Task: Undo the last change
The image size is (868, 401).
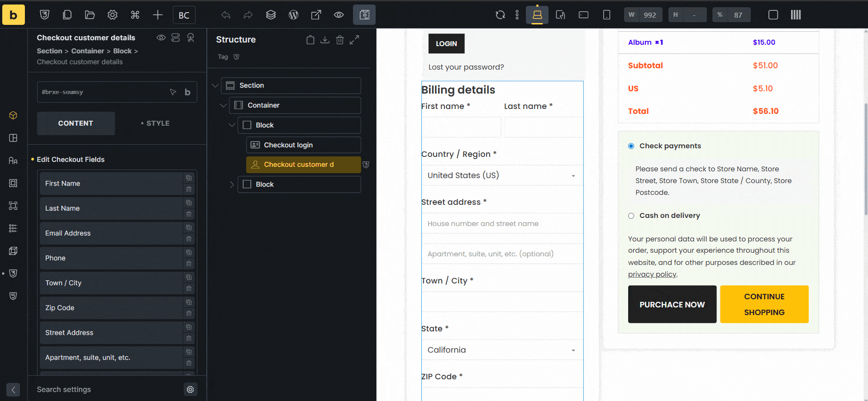Action: pos(225,15)
